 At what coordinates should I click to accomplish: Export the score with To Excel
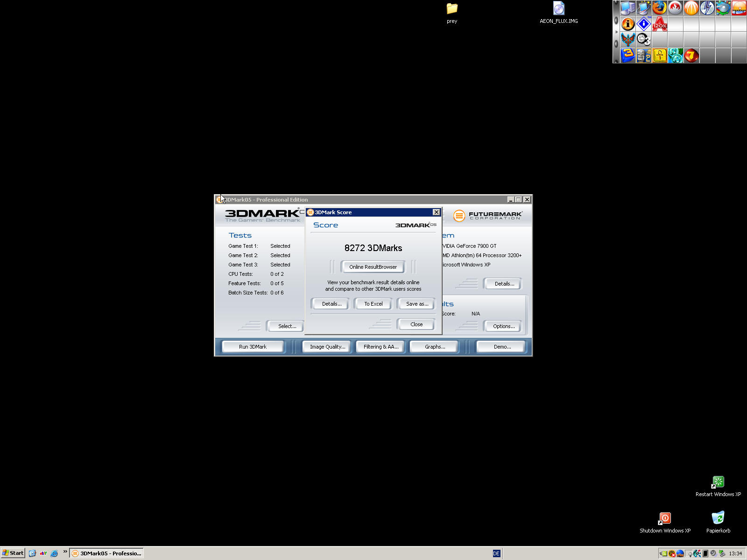(373, 304)
